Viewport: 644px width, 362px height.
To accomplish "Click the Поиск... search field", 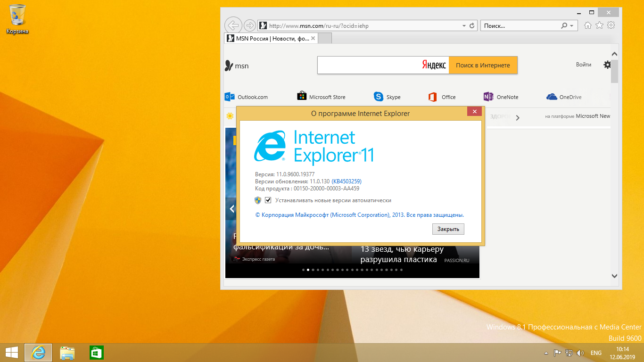I will pyautogui.click(x=521, y=25).
